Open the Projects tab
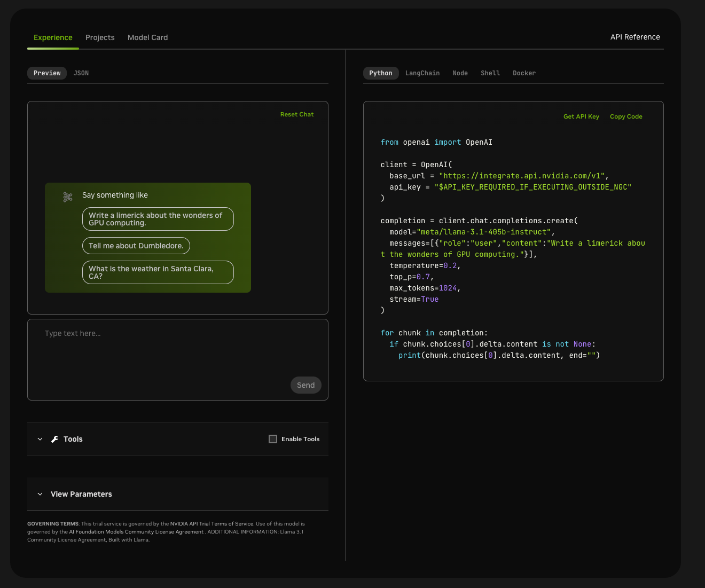 click(100, 37)
